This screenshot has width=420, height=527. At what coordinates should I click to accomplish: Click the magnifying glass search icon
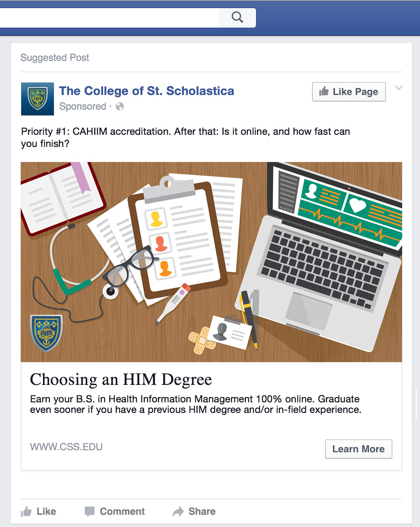237,17
